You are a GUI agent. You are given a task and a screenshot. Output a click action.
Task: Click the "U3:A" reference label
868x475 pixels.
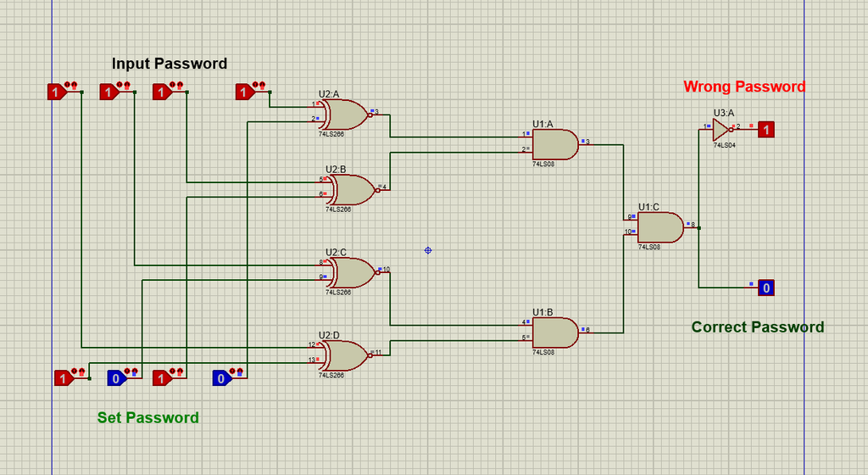click(x=724, y=113)
